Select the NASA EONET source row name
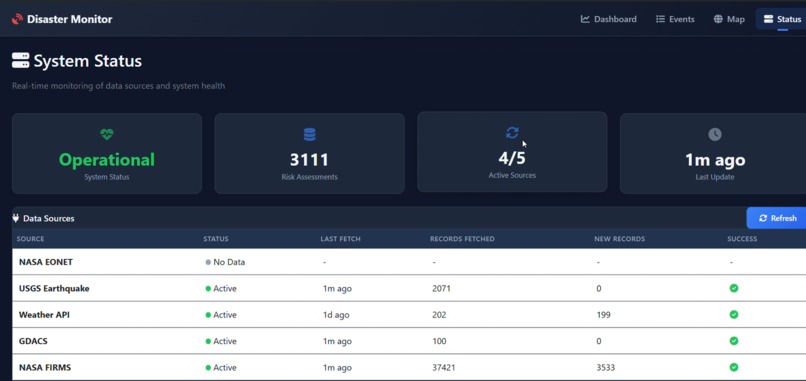This screenshot has width=806, height=381. [x=46, y=262]
